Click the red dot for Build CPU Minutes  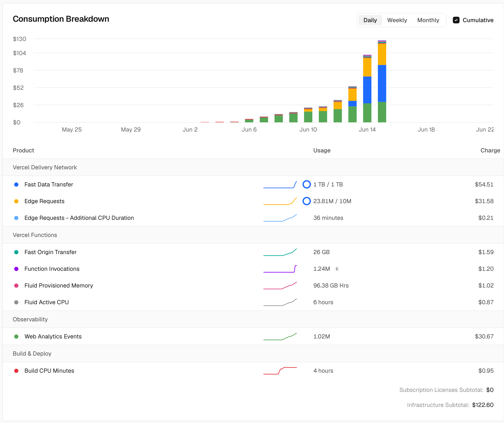click(16, 371)
